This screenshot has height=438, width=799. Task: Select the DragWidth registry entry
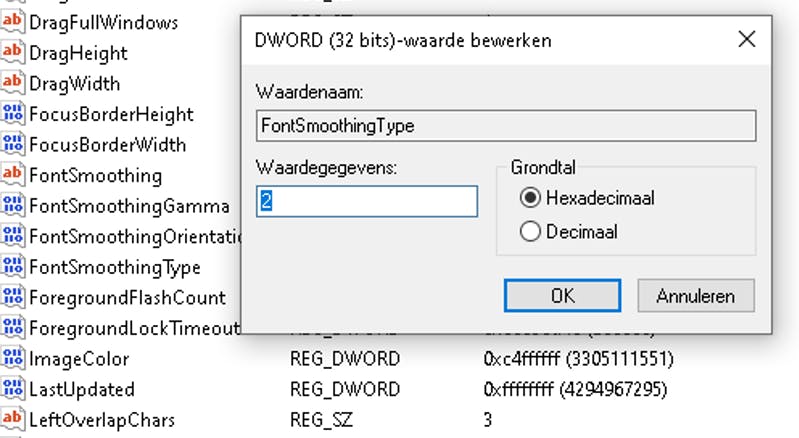click(x=74, y=83)
